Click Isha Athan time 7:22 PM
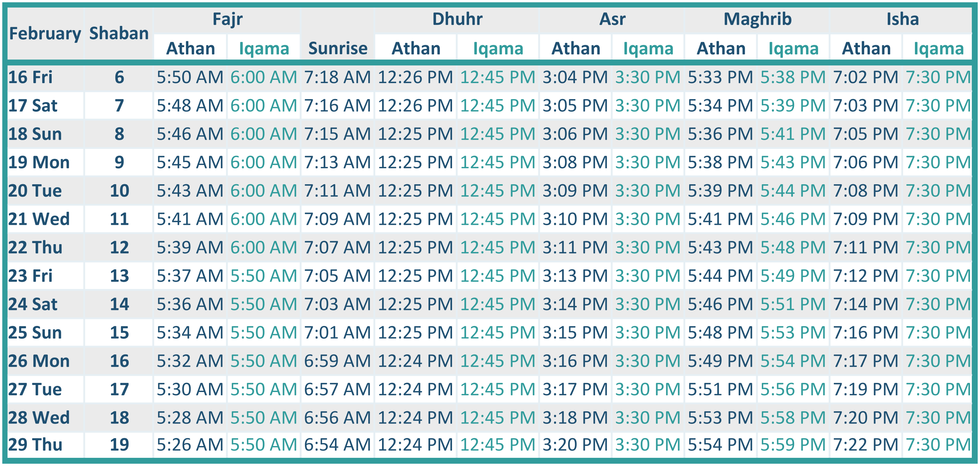The image size is (980, 466). (x=866, y=445)
